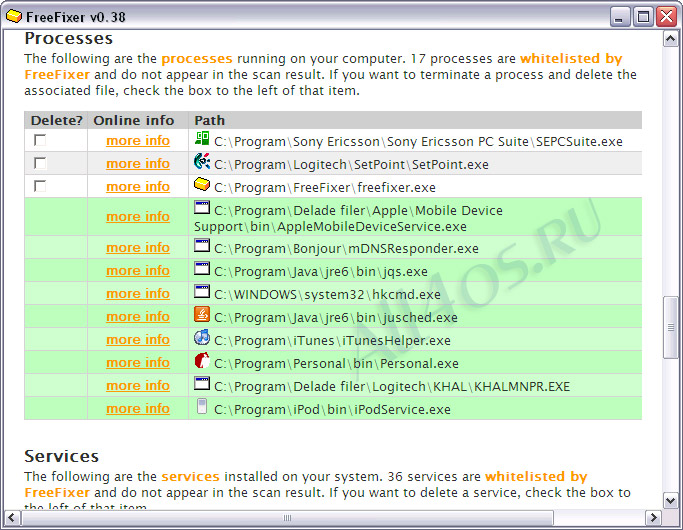Click the Sony Ericsson PC Suite process icon

click(202, 138)
